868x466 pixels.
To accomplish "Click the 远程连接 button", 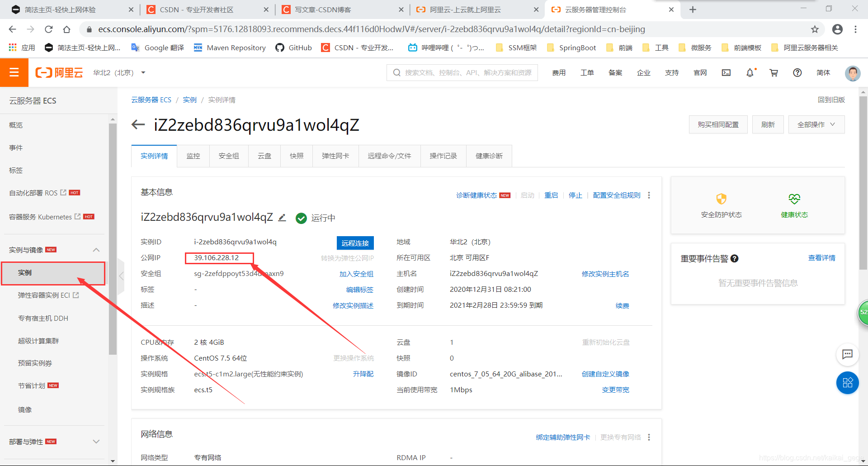I will (355, 243).
